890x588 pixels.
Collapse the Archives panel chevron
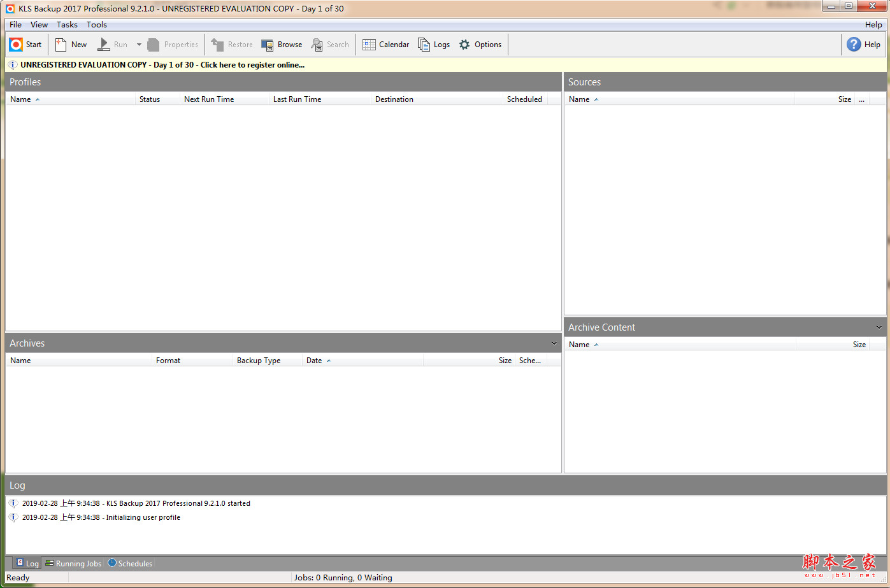pos(554,343)
